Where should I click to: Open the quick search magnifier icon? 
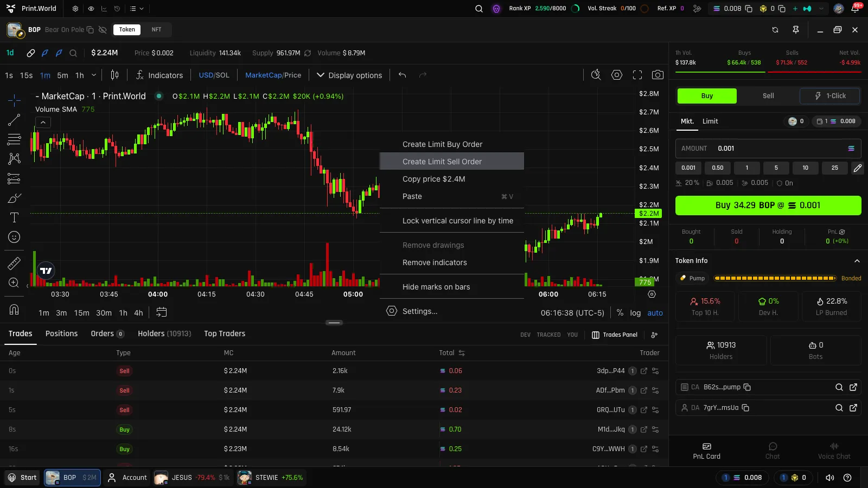point(596,75)
